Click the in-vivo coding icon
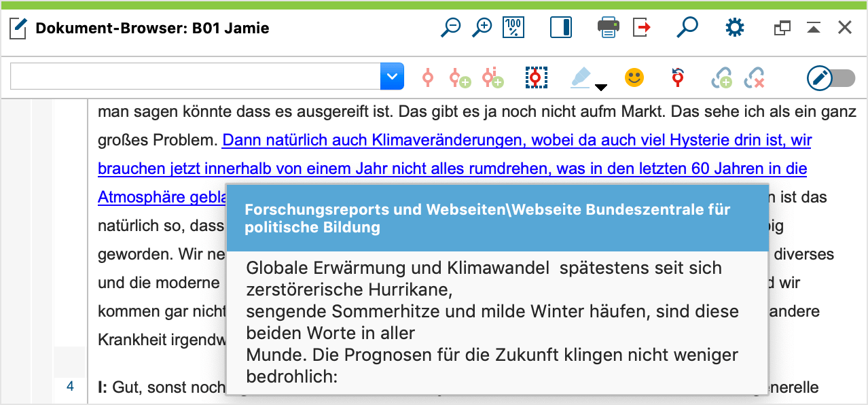868x405 pixels. click(x=492, y=77)
